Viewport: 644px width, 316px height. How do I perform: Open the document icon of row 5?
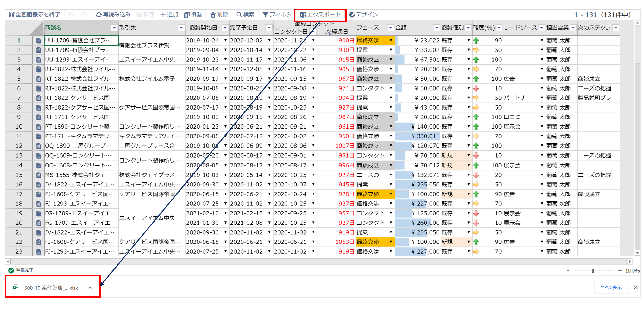(38, 79)
